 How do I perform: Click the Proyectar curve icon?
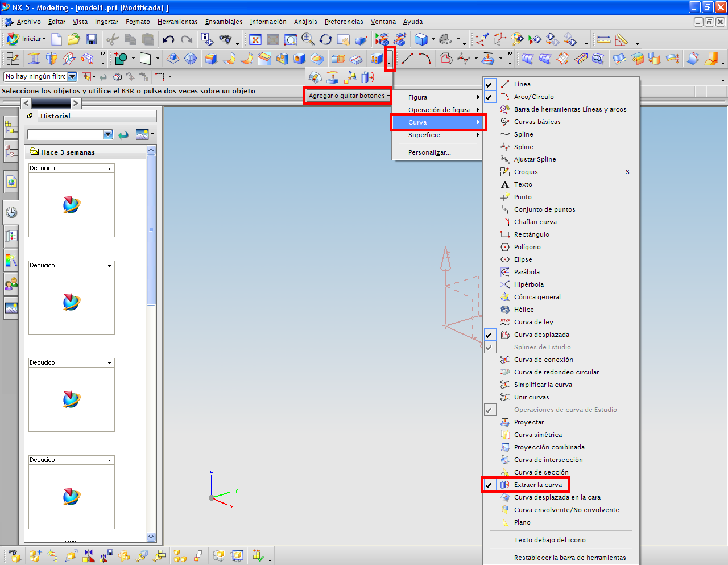pyautogui.click(x=505, y=422)
